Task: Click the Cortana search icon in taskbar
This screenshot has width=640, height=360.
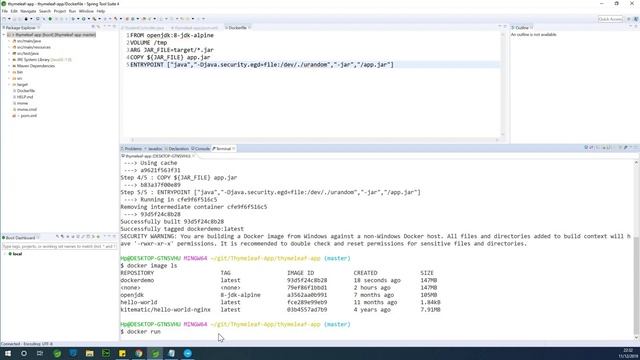Action: 24,353
